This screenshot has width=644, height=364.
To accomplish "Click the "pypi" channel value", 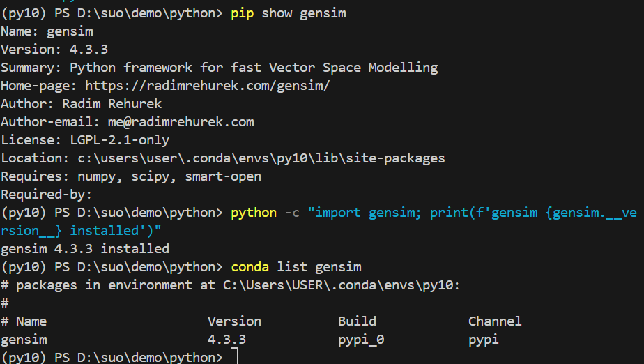I will point(483,340).
